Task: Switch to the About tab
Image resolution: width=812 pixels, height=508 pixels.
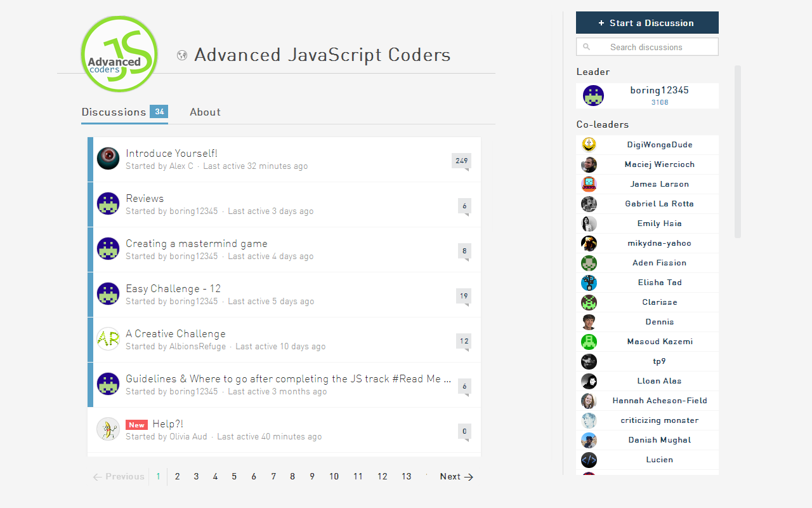Action: (205, 112)
